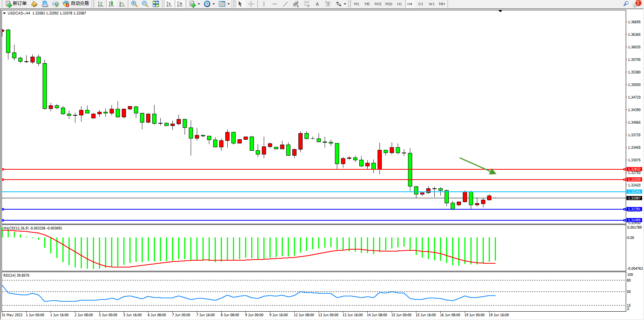Viewport: 644px width, 320px height.
Task: Switch to the D1 timeframe
Action: (421, 4)
